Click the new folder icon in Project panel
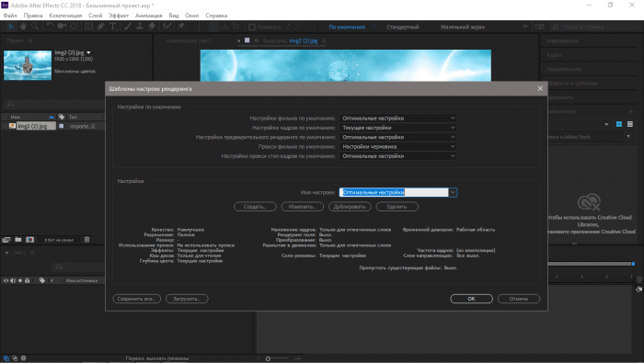The image size is (644, 363). [18, 240]
